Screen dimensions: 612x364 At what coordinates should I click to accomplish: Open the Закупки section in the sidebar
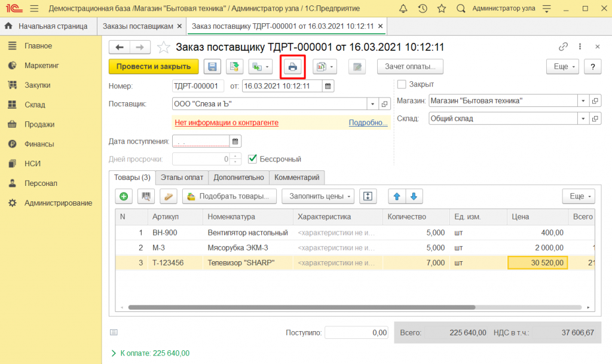[x=37, y=85]
